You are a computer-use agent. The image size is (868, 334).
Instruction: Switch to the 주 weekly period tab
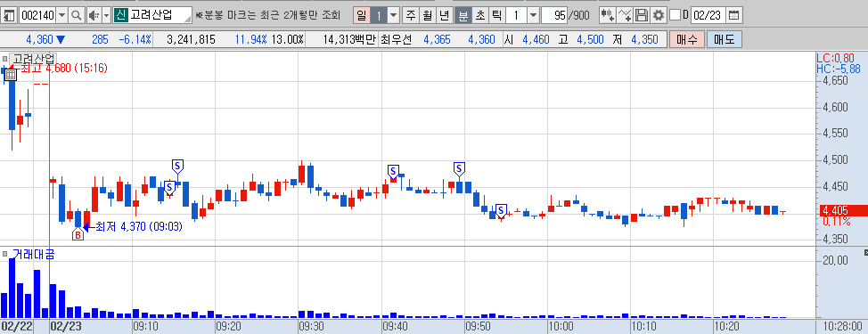click(x=410, y=15)
